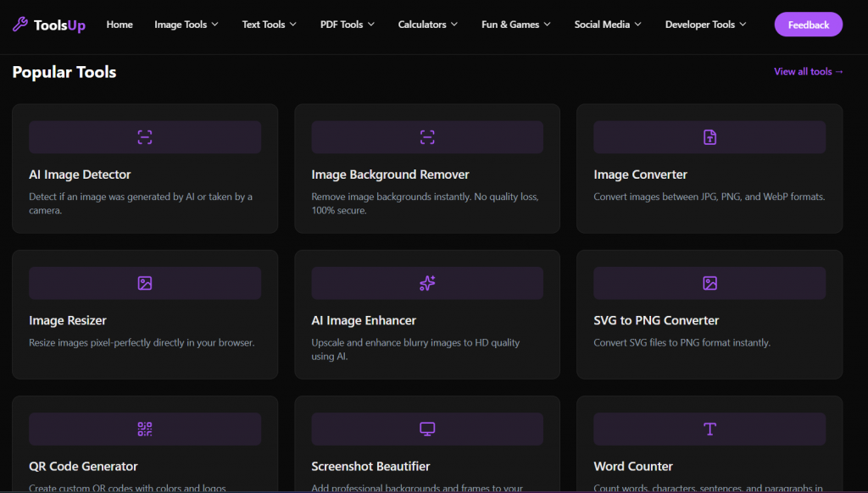The width and height of the screenshot is (868, 493).
Task: Click the Feedback button
Action: point(808,25)
